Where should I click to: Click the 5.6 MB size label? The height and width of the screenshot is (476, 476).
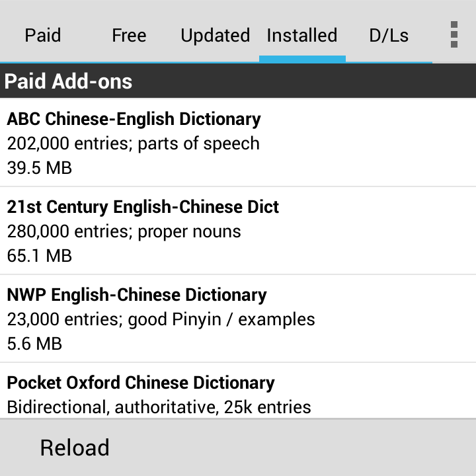coord(34,344)
